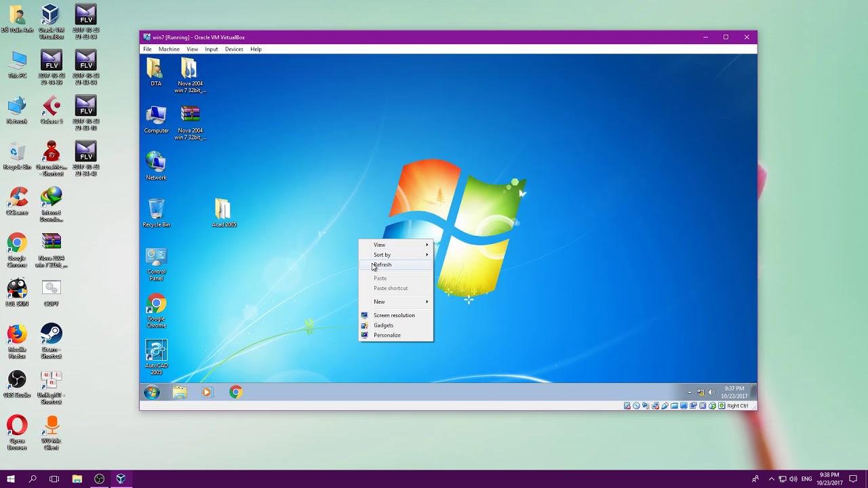Select Google Chrome icon on VM desktop
Image resolution: width=868 pixels, height=488 pixels.
[156, 312]
